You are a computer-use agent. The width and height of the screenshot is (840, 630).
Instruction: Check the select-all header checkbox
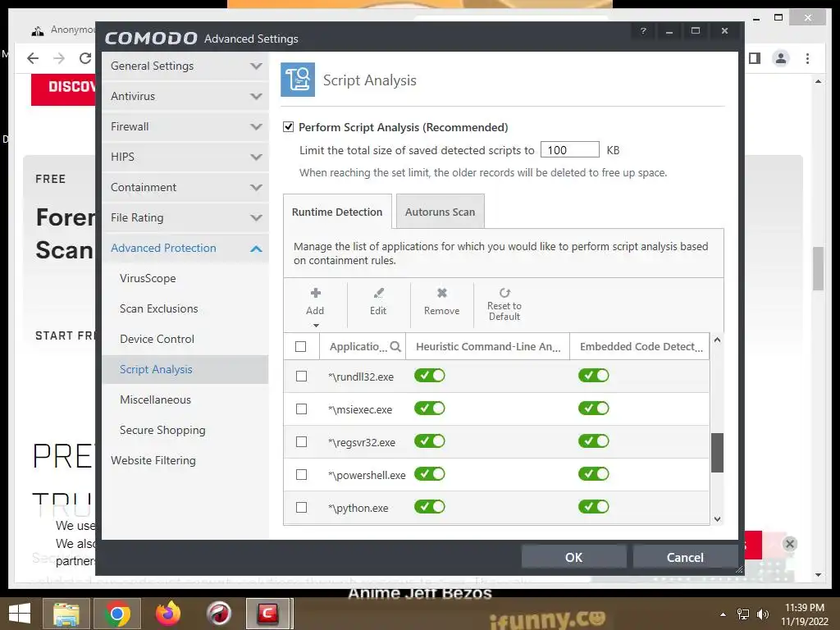click(x=300, y=347)
